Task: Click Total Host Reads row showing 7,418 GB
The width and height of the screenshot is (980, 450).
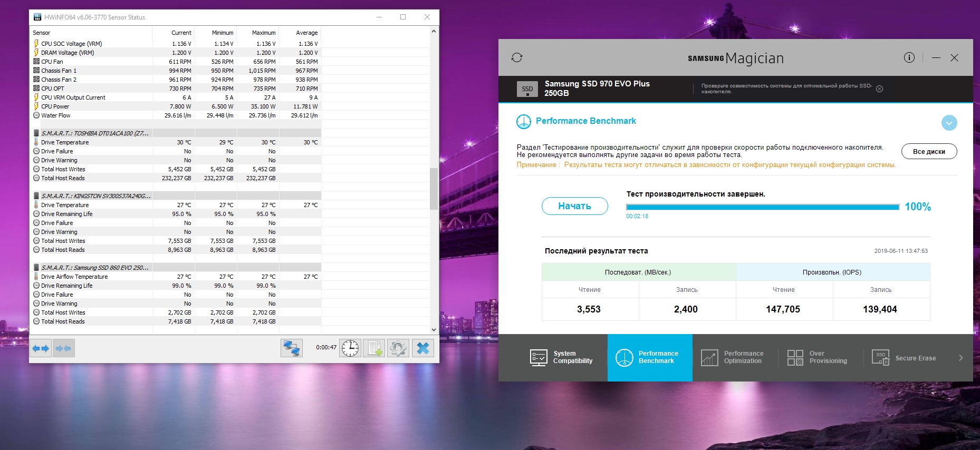Action: [176, 321]
